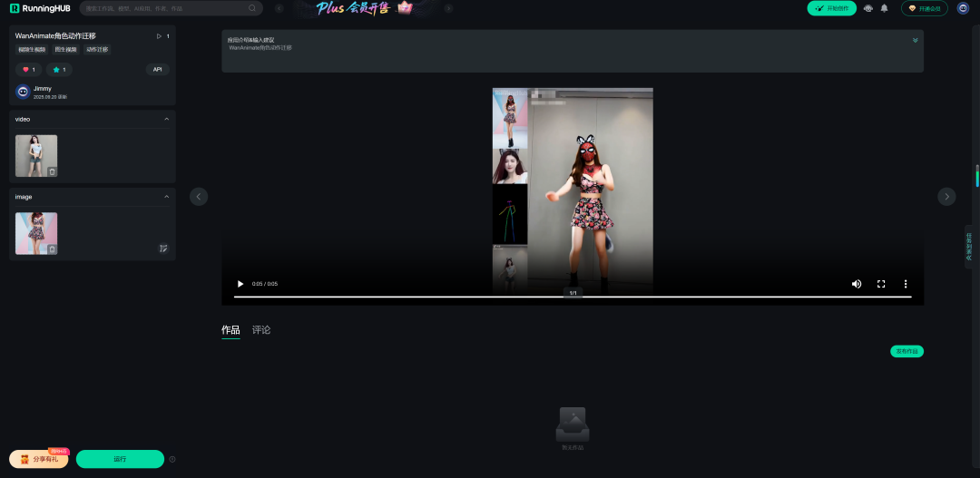The image size is (980, 478).
Task: Click the page vertical scrollbar thumb
Action: point(977,176)
